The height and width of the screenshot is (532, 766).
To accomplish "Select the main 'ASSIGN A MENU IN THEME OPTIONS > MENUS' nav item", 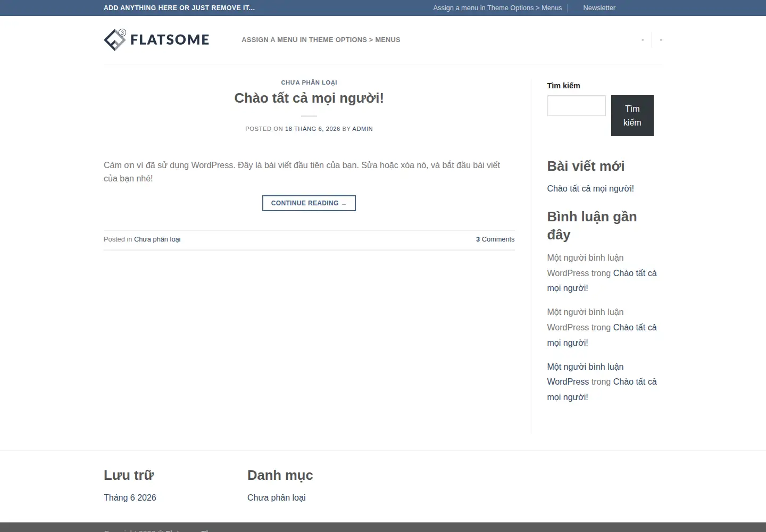I will (321, 40).
